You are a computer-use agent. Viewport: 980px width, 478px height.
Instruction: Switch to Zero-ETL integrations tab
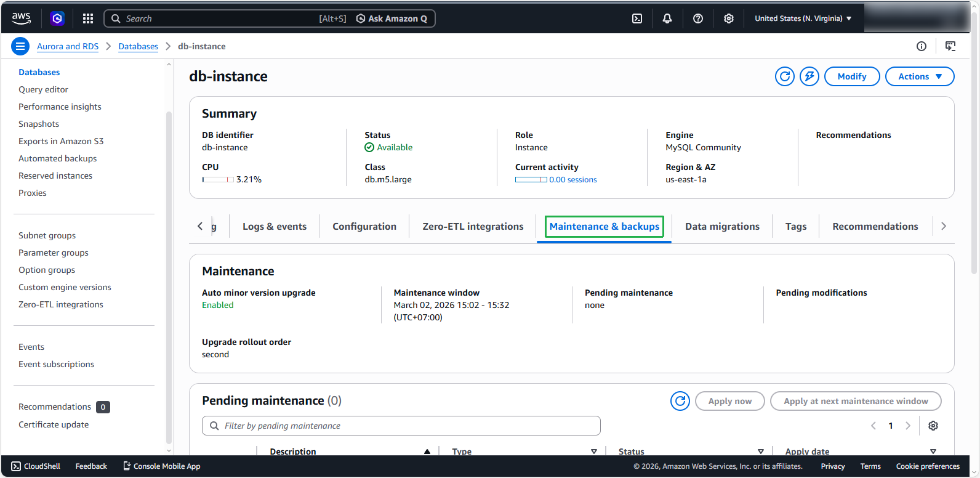473,226
